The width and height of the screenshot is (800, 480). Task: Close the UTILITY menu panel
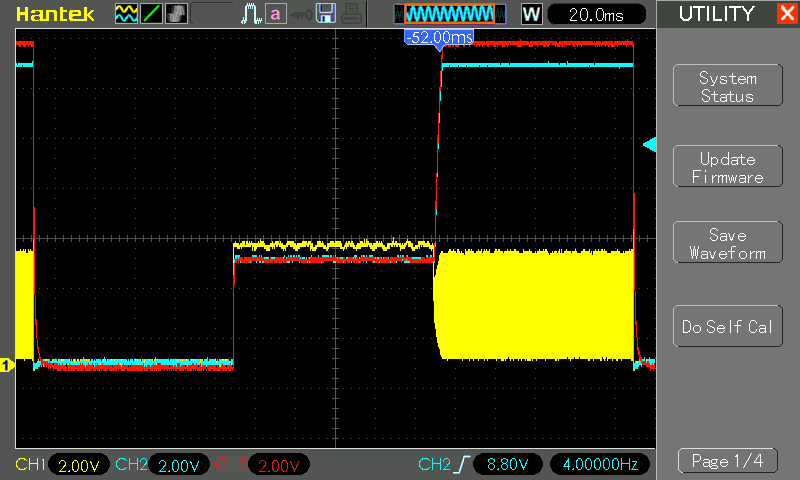(x=786, y=14)
